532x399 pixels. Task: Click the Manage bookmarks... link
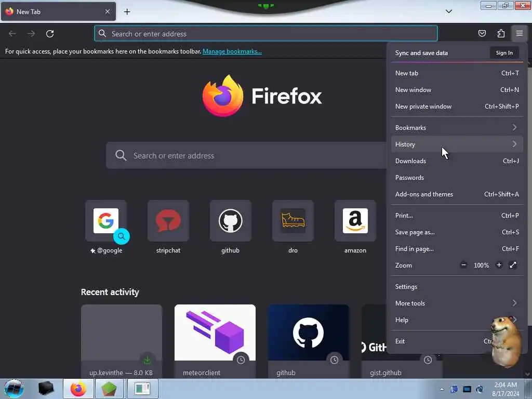pos(232,51)
